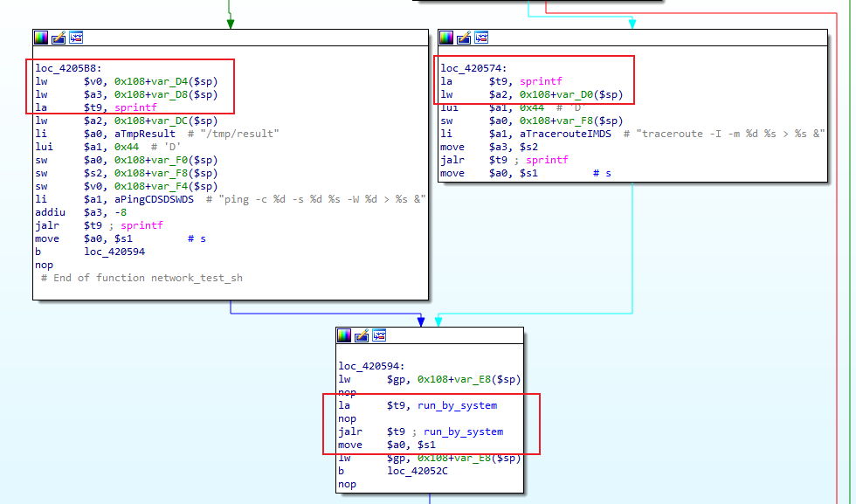
Task: Click the ping -c command string comment
Action: (322, 199)
